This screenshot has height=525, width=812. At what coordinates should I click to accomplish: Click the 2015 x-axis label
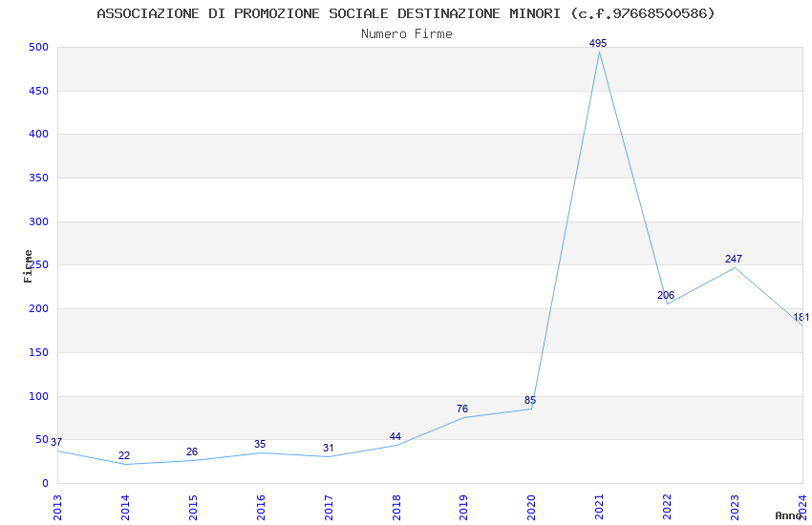(x=193, y=508)
